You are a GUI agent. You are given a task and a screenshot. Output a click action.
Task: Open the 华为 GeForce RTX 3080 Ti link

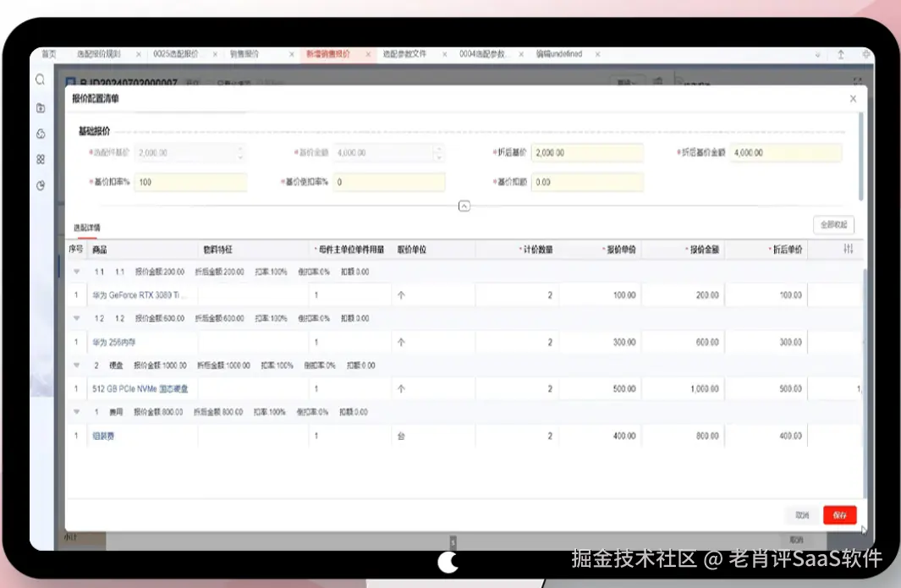(x=140, y=295)
